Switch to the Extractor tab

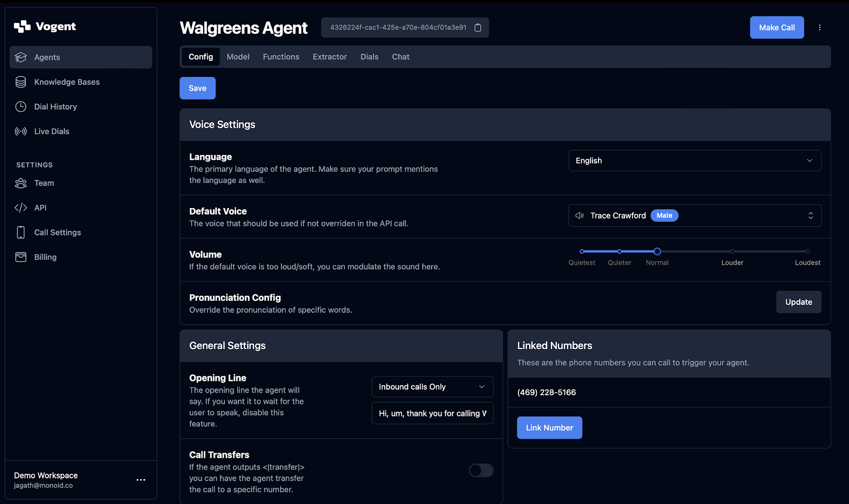click(330, 57)
